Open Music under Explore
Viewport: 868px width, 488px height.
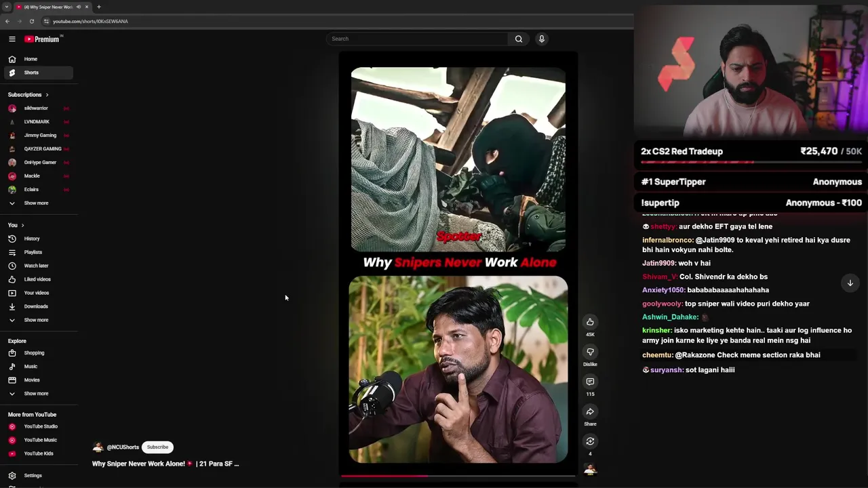(39, 367)
